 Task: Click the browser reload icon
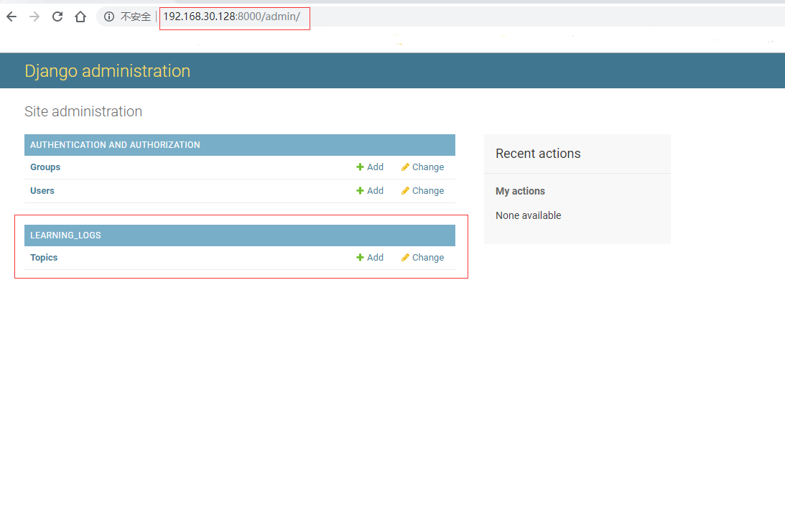click(x=57, y=16)
